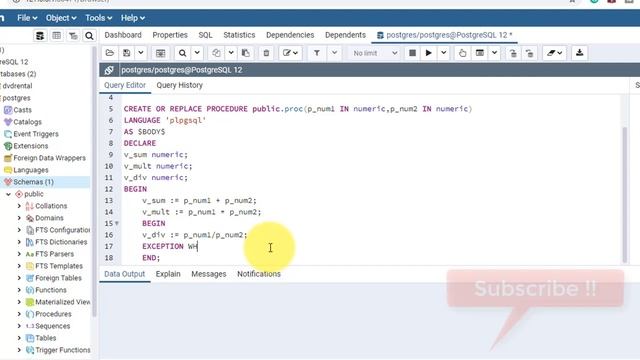Switch to the SQL tab
This screenshot has height=360, width=640.
pos(205,35)
